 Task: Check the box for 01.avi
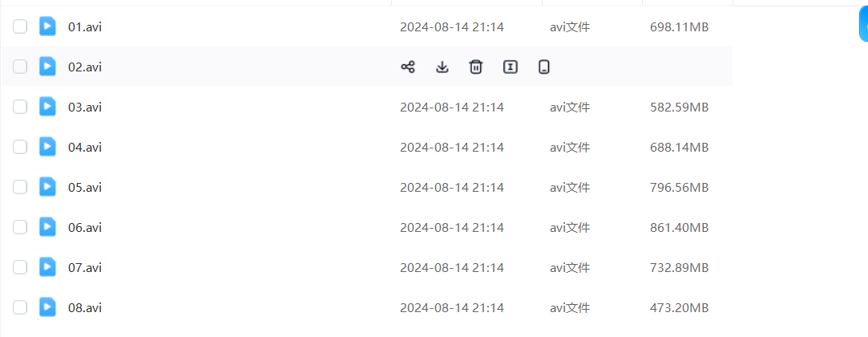pyautogui.click(x=20, y=26)
